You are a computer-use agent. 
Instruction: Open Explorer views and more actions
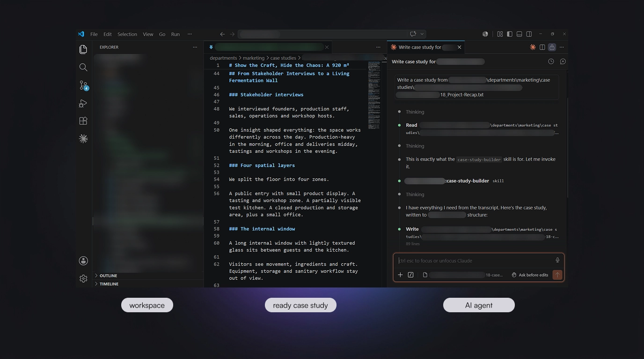click(195, 47)
